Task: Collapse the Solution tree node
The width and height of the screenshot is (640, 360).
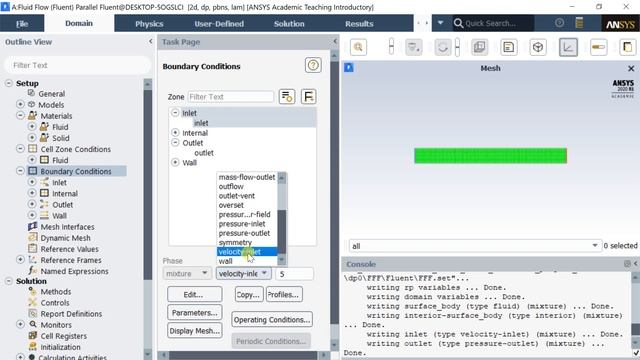Action: pyautogui.click(x=9, y=281)
